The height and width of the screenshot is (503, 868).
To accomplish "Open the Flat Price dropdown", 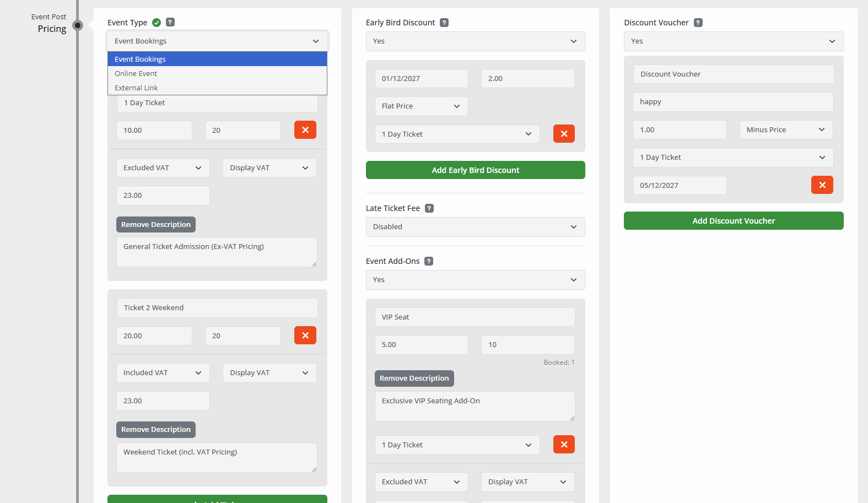I will (x=422, y=106).
